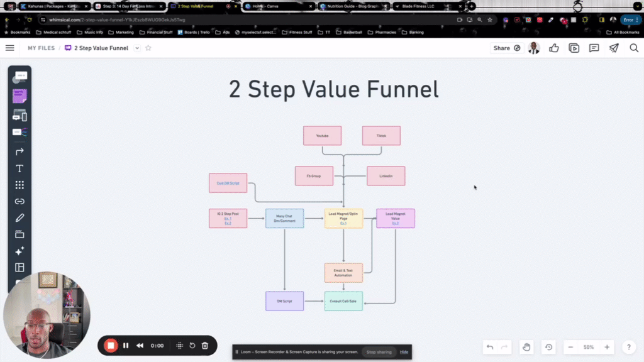
Task: Select the sticky note tool
Action: click(x=19, y=95)
